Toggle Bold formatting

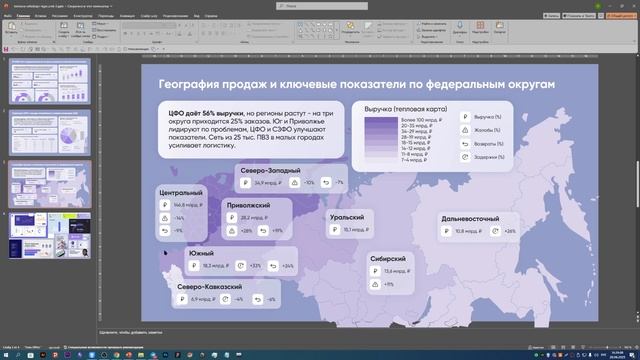(126, 34)
